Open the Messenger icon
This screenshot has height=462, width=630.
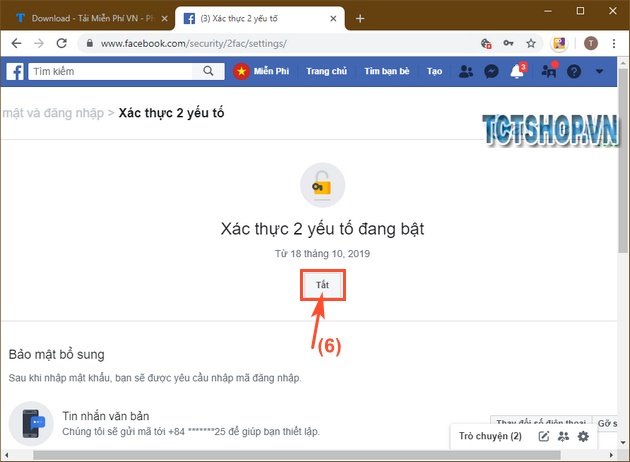click(491, 72)
